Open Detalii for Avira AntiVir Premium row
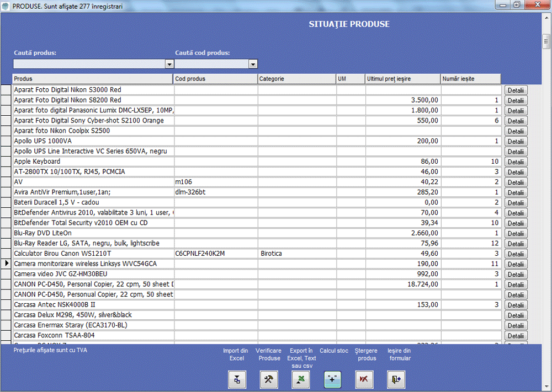This screenshot has width=552, height=392. [x=516, y=192]
